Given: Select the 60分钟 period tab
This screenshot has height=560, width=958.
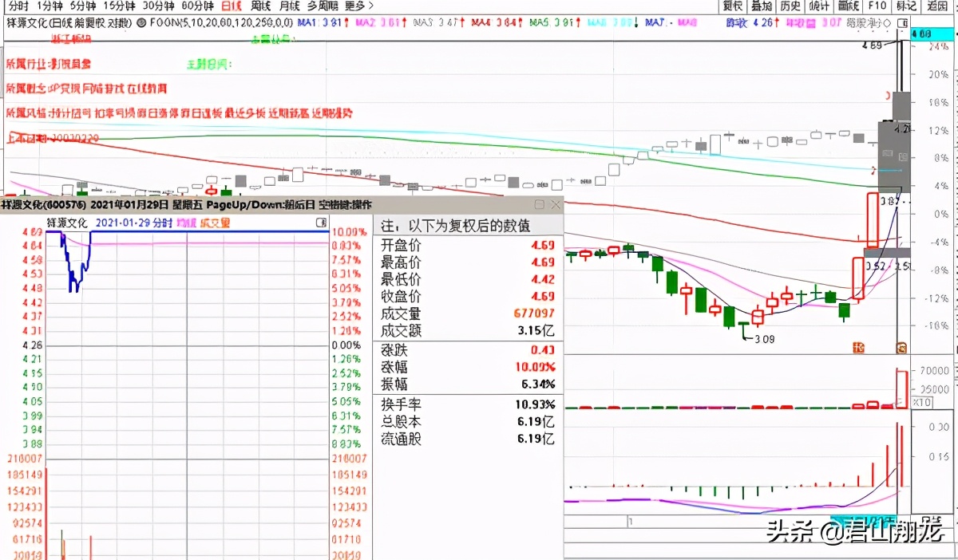Looking at the screenshot, I should pos(197,6).
